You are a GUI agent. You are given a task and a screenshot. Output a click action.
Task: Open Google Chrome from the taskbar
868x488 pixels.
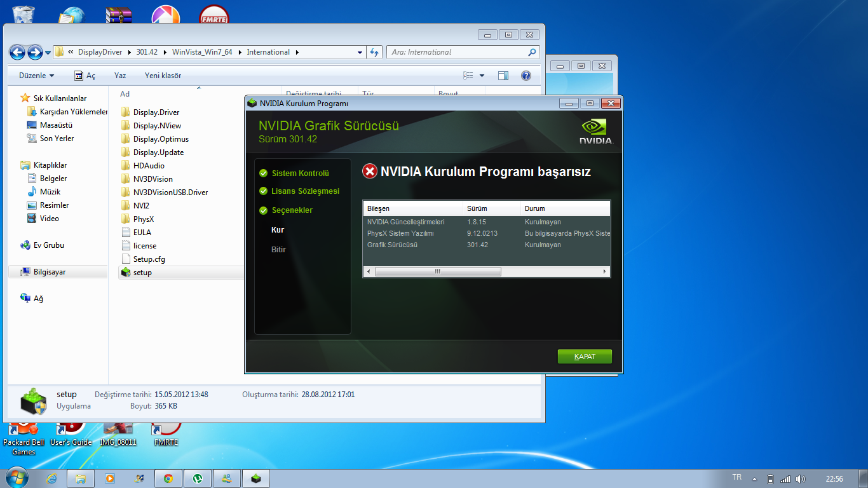(x=168, y=478)
